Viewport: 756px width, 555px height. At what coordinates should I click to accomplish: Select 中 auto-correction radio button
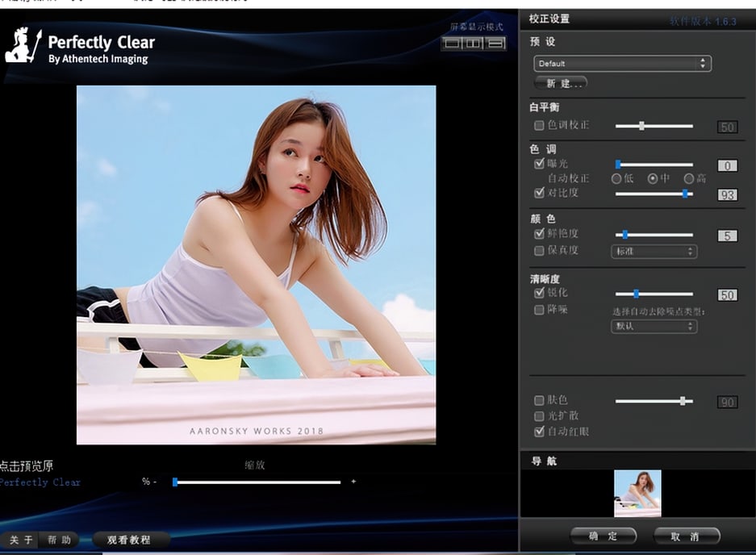click(x=653, y=179)
